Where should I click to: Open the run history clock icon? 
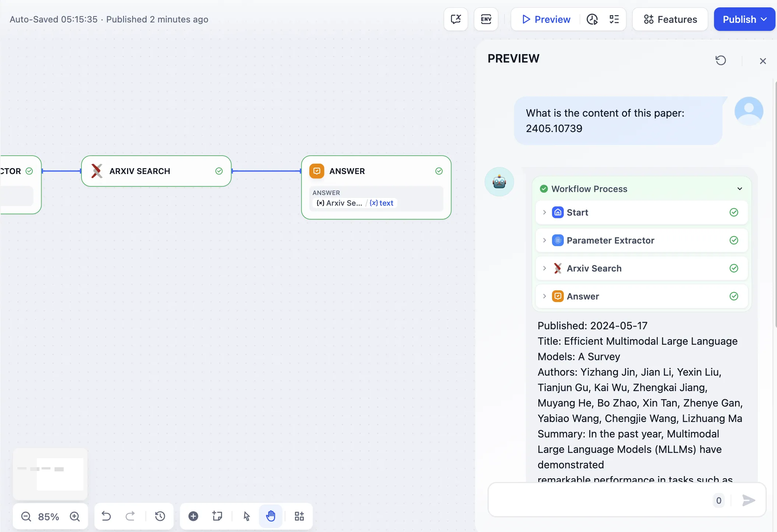click(x=592, y=19)
